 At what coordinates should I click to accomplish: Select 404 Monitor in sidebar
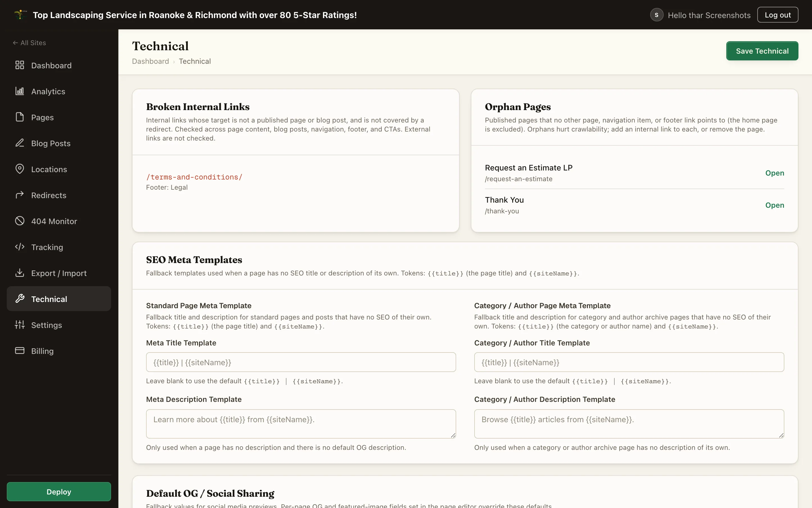click(59, 221)
